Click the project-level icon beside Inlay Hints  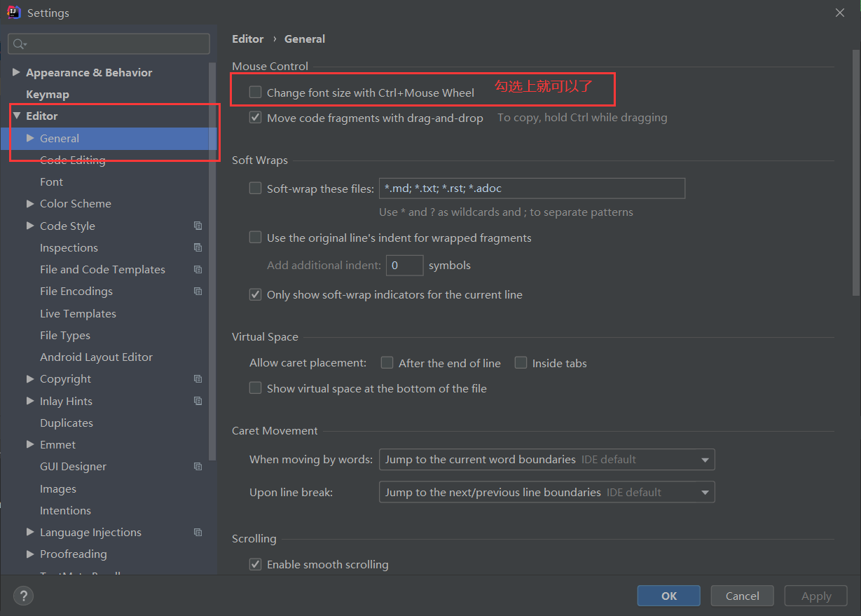(198, 401)
